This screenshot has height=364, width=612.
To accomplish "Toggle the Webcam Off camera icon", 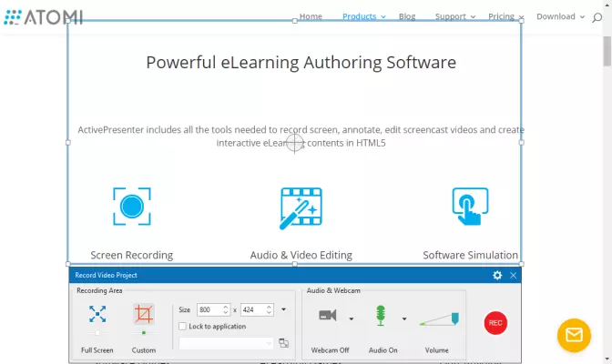I will point(328,315).
